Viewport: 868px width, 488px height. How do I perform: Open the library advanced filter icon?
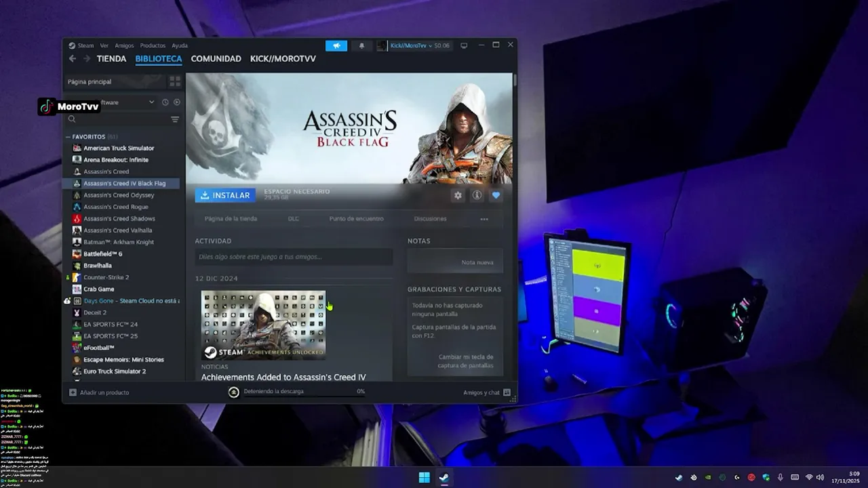pyautogui.click(x=175, y=119)
